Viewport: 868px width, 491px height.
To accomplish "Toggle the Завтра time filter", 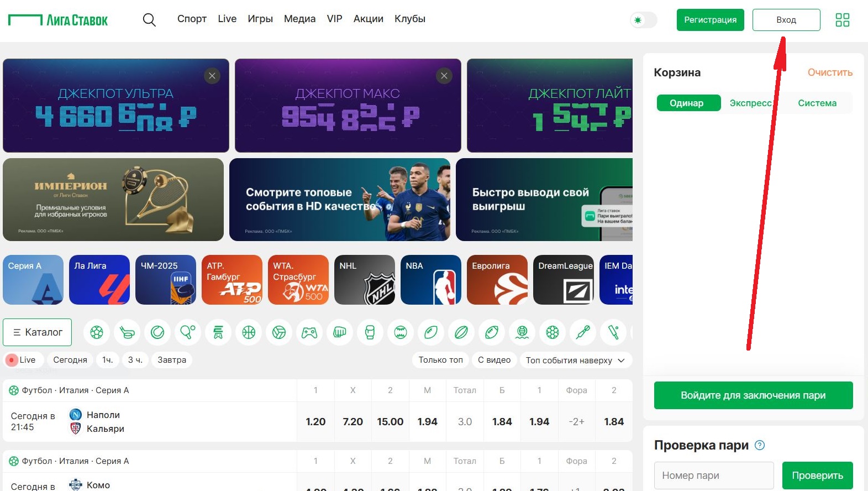I will [x=172, y=360].
